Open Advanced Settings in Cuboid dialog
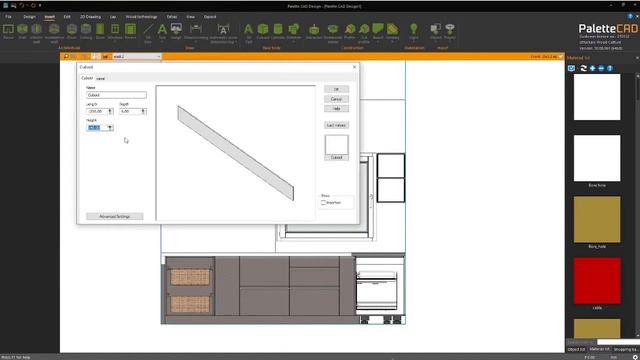The width and height of the screenshot is (640, 360). (115, 216)
